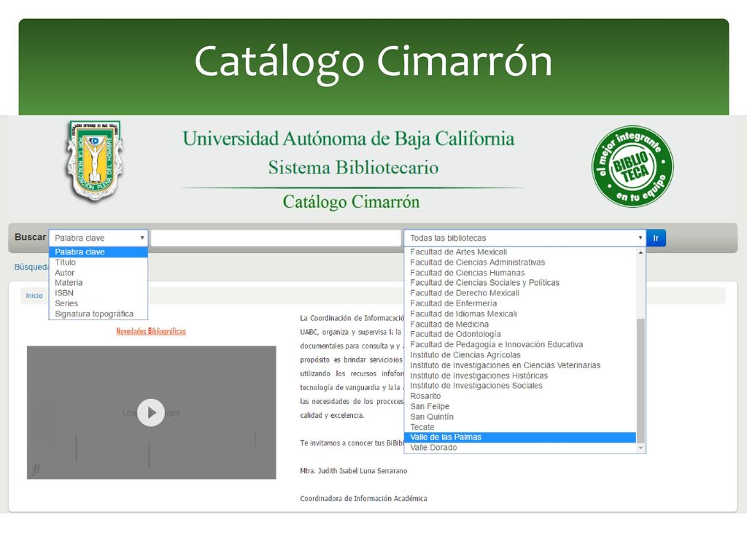Screen dimensions: 747x560
Task: Choose Facultad de Ciencias Sociales y Políticas
Action: click(x=520, y=283)
